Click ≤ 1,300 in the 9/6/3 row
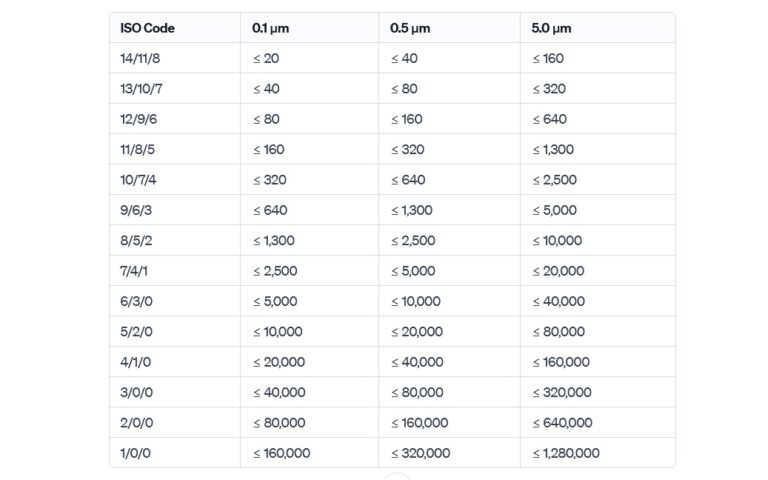Image resolution: width=768 pixels, height=480 pixels. (411, 210)
